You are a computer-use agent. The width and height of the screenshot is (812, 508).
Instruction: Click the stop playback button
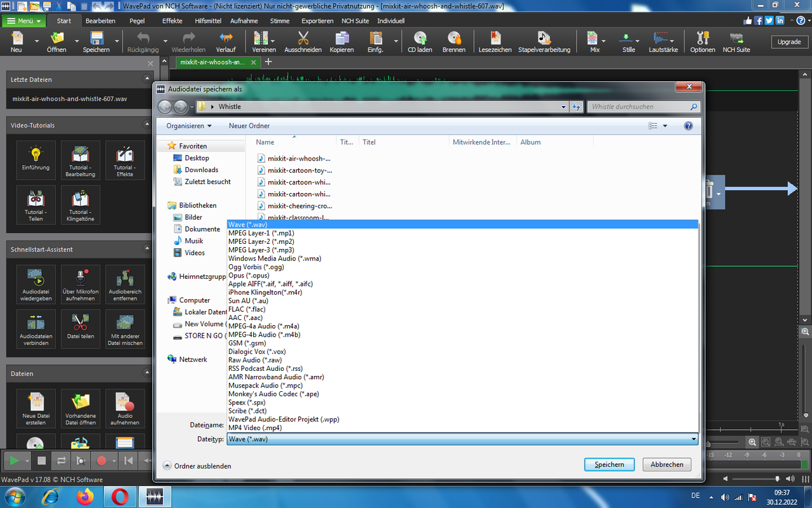(42, 460)
